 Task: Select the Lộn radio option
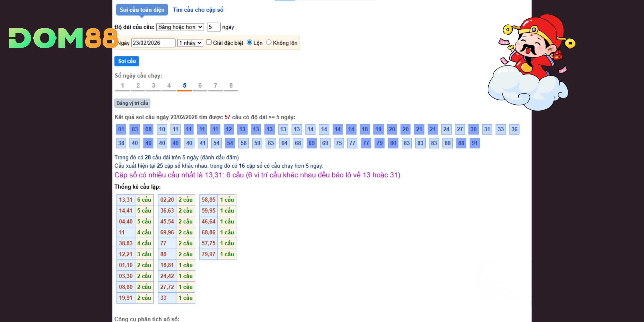[x=249, y=42]
